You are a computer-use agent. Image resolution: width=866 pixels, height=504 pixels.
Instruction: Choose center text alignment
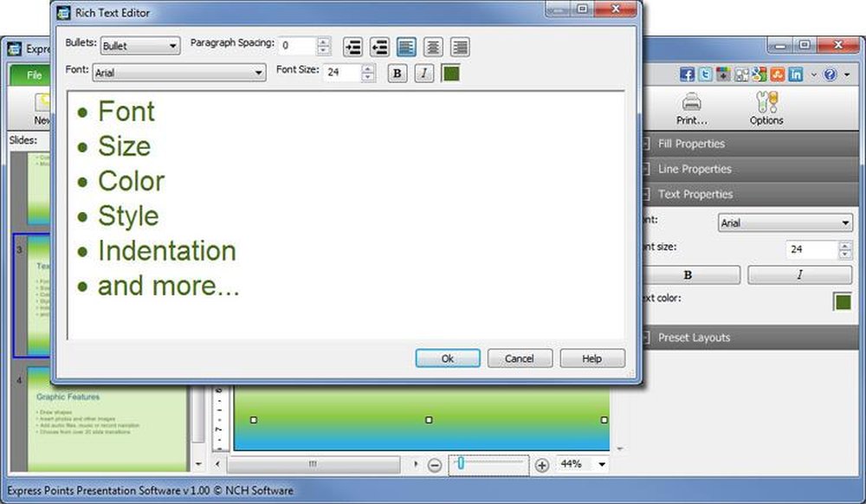(431, 47)
